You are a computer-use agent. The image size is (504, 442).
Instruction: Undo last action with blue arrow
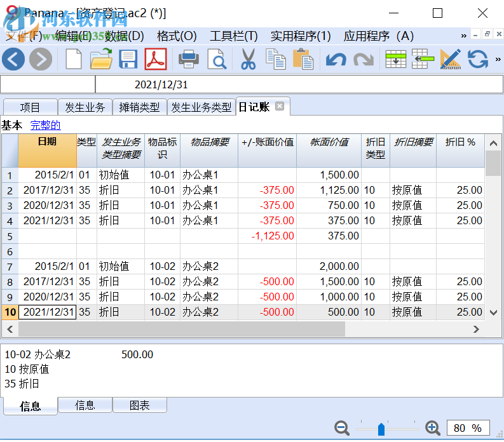336,60
